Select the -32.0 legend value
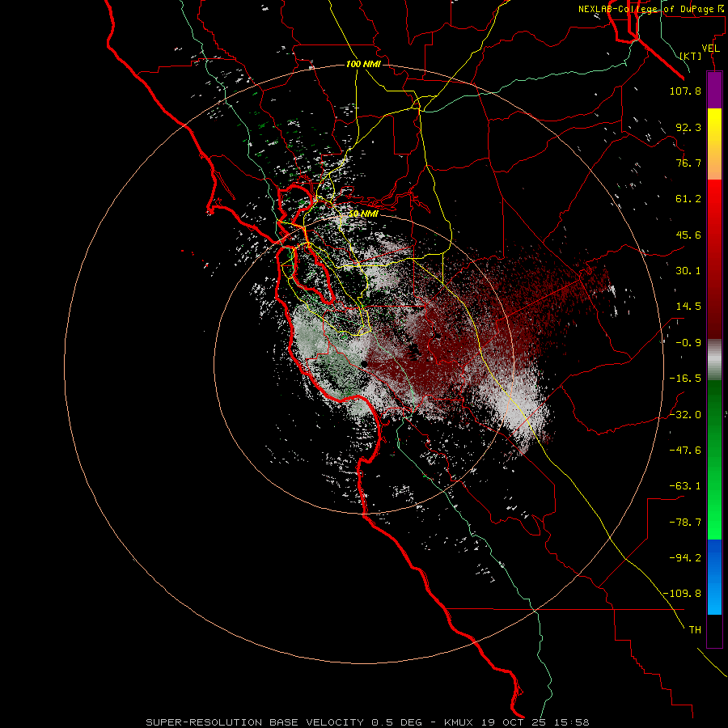This screenshot has width=728, height=728. 685,414
